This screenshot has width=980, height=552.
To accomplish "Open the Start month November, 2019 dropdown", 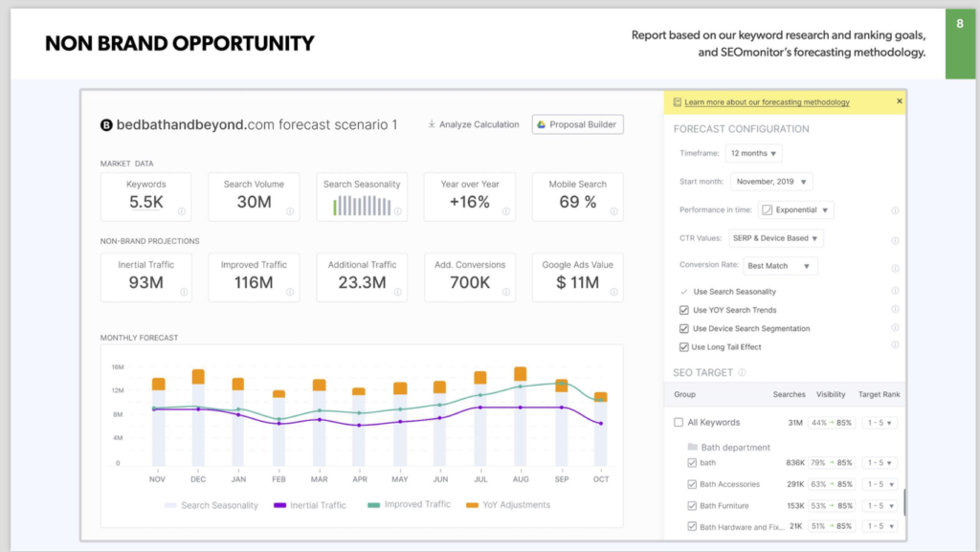I will (x=771, y=182).
